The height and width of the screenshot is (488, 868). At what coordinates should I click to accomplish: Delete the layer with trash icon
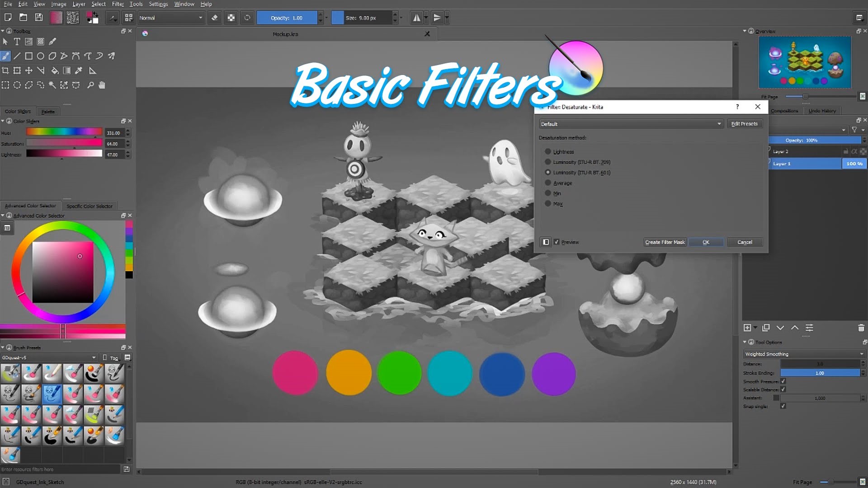click(x=861, y=328)
